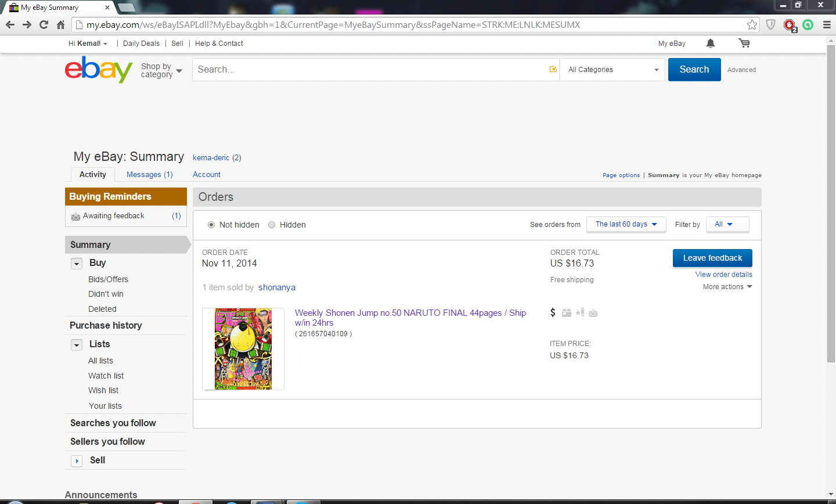Click the feedback left star icon
Screen dimensions: 836x504
tap(579, 313)
